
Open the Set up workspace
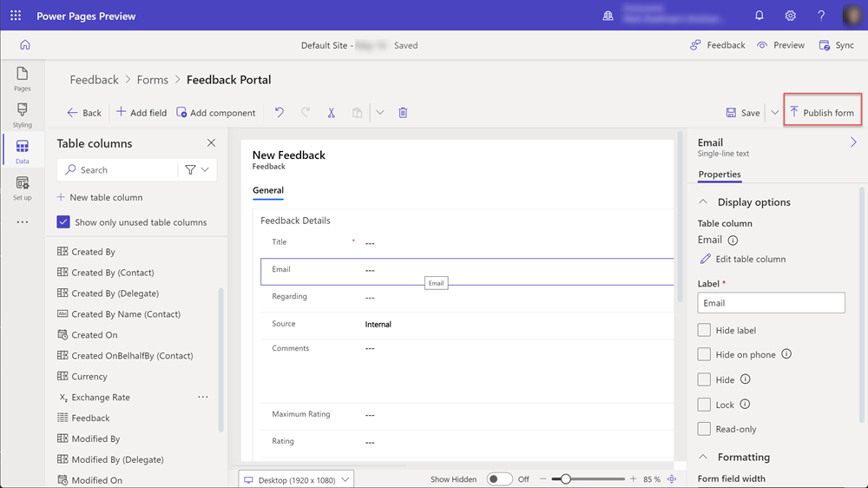23,188
